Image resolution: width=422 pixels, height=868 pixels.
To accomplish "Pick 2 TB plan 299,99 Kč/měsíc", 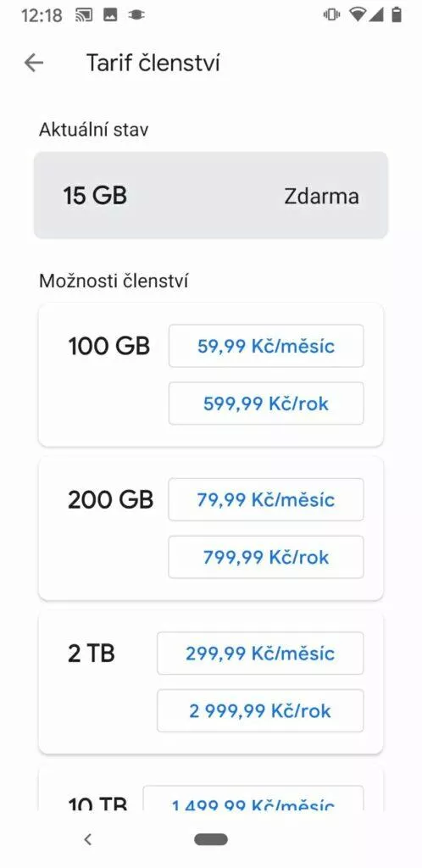I will coord(260,654).
